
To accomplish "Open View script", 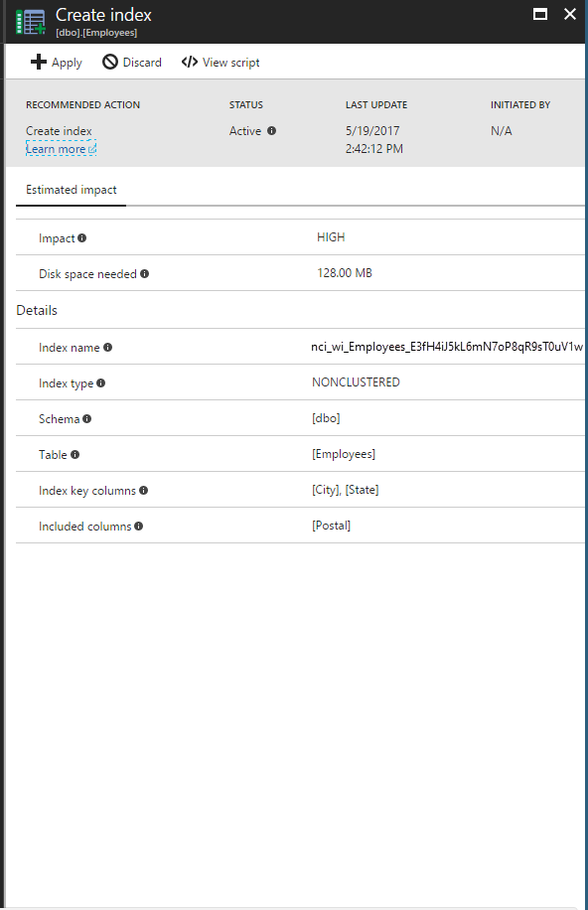I will coord(220,63).
